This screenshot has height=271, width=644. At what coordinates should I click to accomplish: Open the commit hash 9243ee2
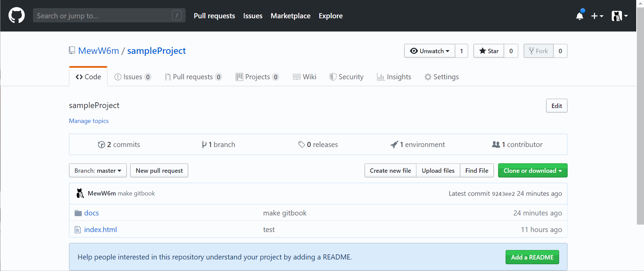click(x=503, y=194)
